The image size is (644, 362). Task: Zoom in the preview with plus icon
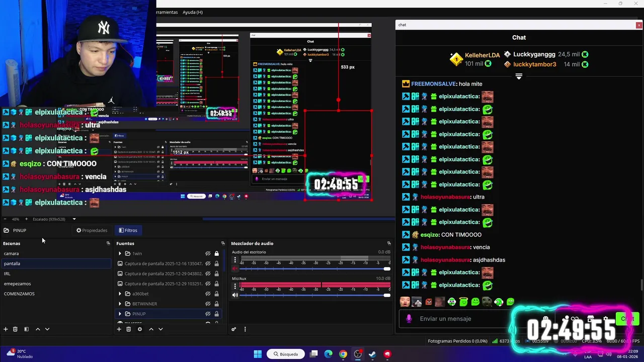pos(26,219)
